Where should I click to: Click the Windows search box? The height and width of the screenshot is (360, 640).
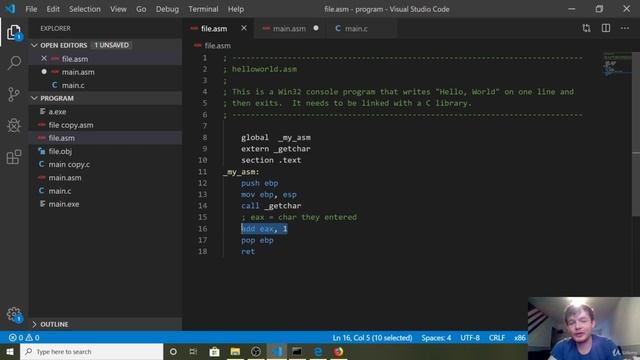[91, 351]
